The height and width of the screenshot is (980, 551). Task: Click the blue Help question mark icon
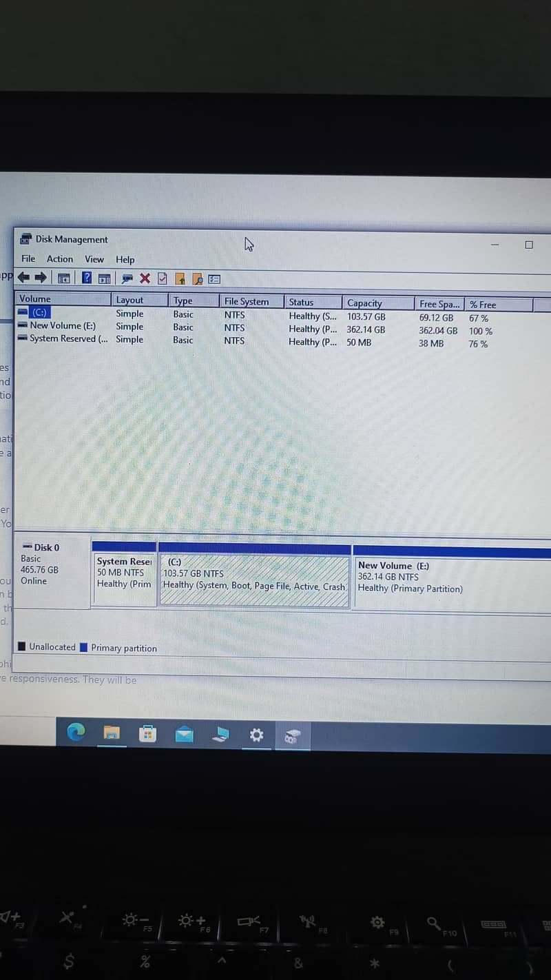point(87,278)
